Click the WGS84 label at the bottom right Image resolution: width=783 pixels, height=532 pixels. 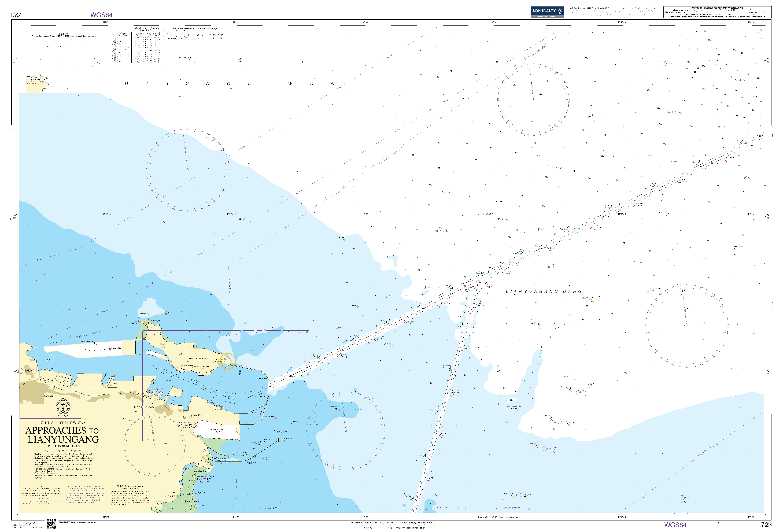(x=675, y=524)
